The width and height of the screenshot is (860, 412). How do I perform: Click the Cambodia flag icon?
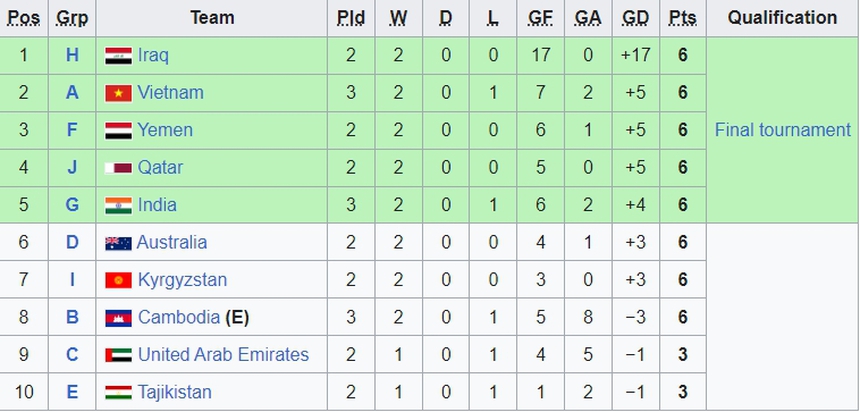[118, 318]
